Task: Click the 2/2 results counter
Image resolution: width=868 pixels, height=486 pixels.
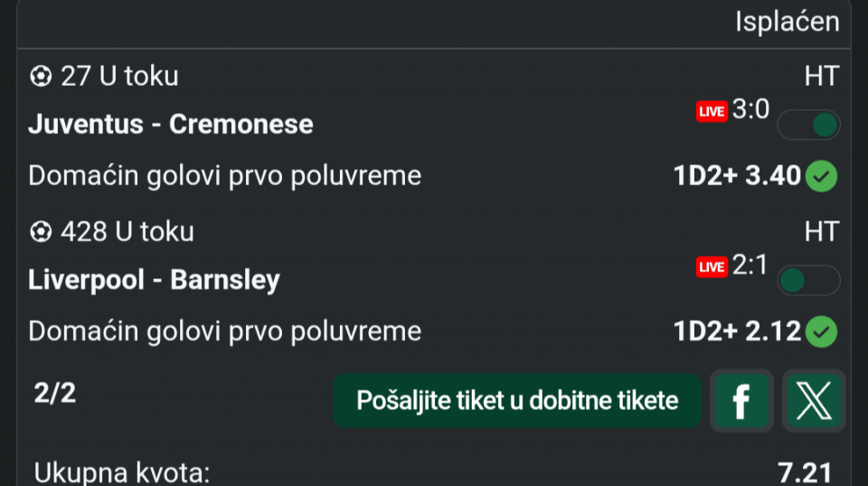Action: point(55,394)
